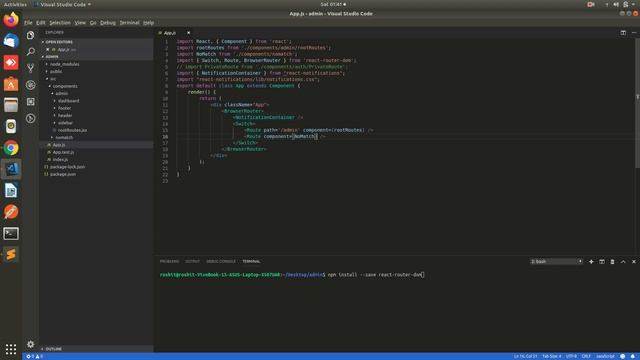
Task: Open the Edit menu
Action: pyautogui.click(x=40, y=23)
